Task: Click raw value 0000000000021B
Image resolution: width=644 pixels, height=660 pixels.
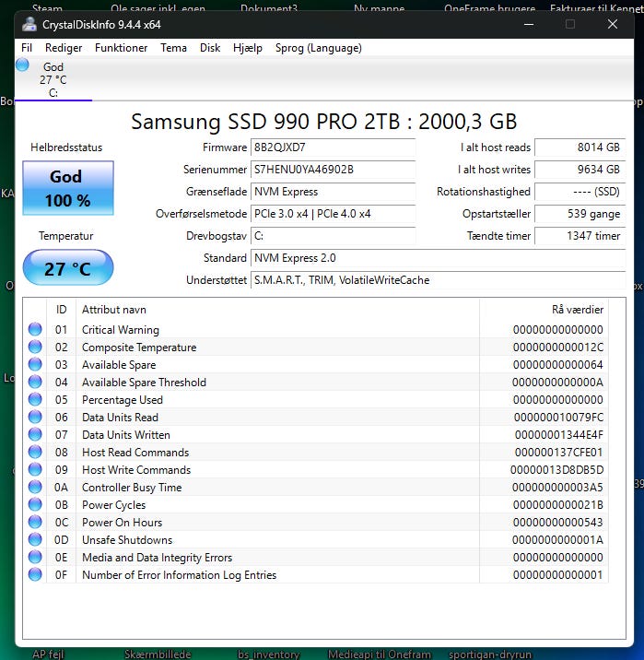Action: 557,505
